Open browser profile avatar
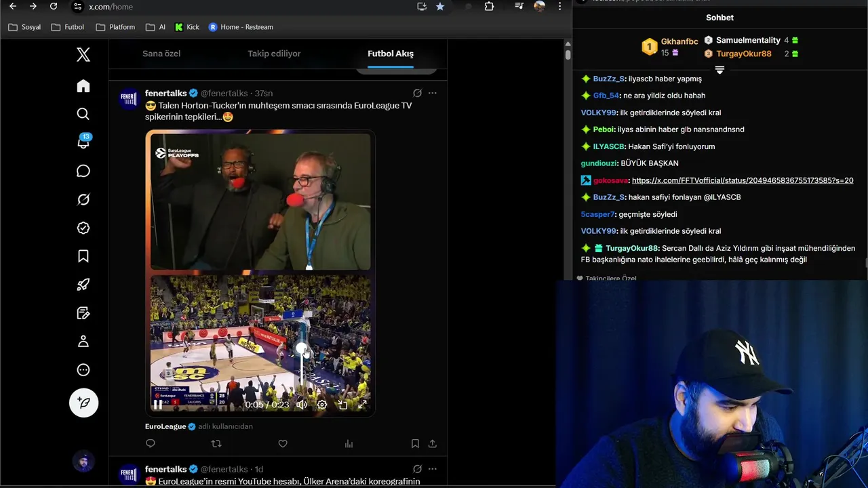The width and height of the screenshot is (868, 488). click(x=540, y=6)
